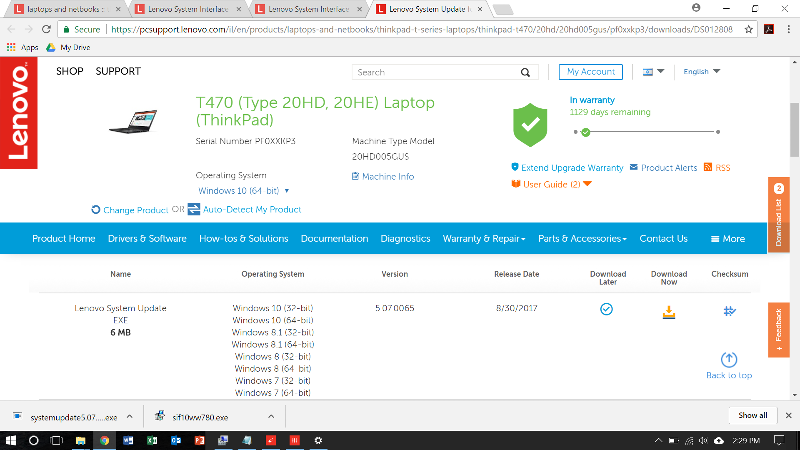Close the downloads bar
800x450 pixels.
coord(788,415)
